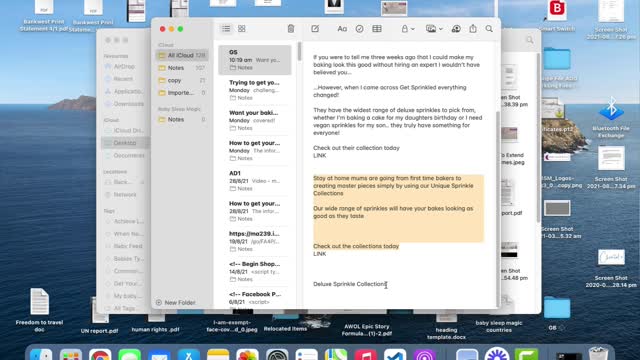Select the Bluetooth File Exchange desktop icon

tap(611, 118)
